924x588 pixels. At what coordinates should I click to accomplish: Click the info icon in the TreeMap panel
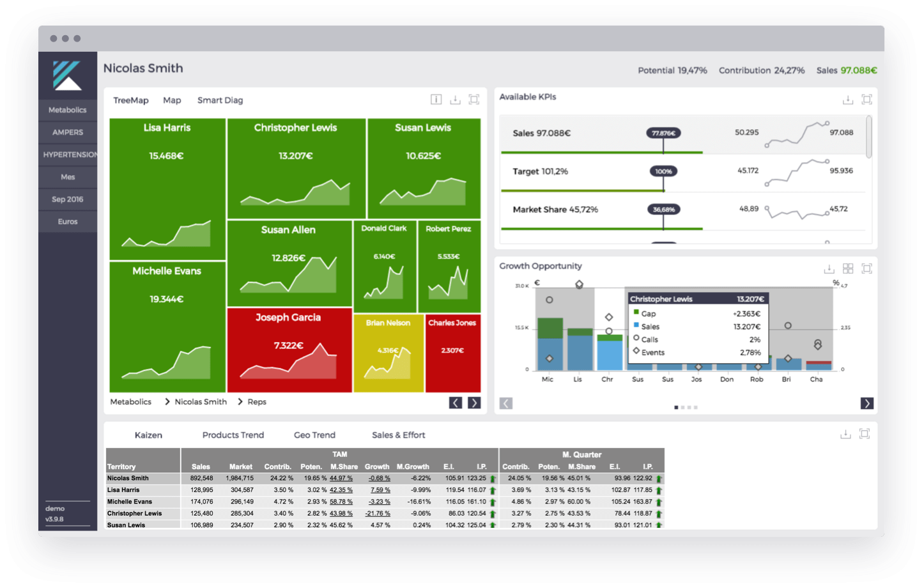click(x=436, y=99)
